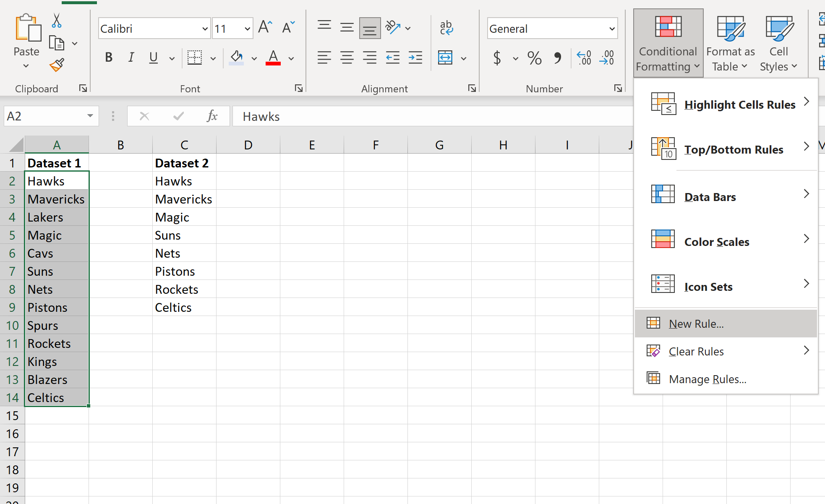Image resolution: width=825 pixels, height=504 pixels.
Task: Open the General number format dropdown
Action: tap(612, 29)
